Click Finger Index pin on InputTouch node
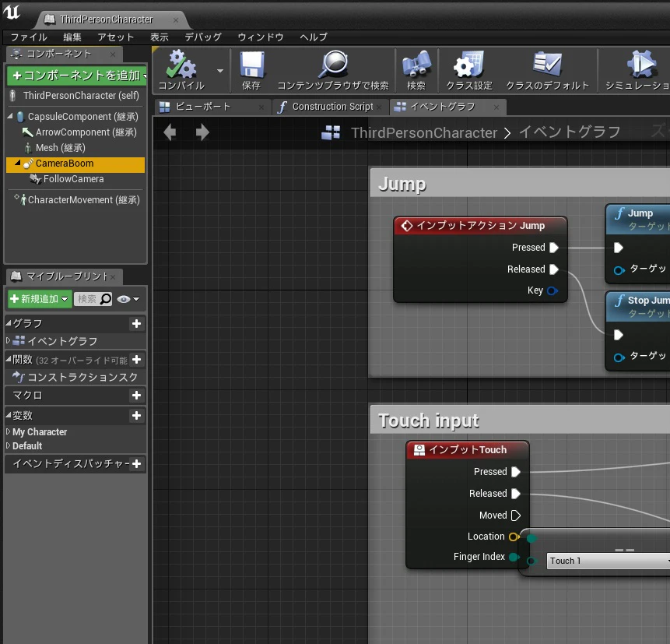 pyautogui.click(x=514, y=557)
